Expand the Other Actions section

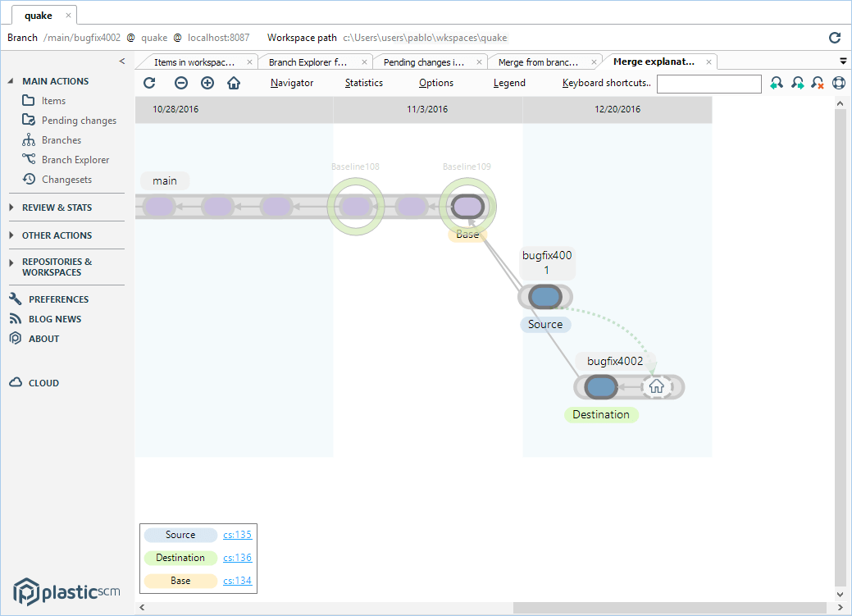tap(57, 235)
